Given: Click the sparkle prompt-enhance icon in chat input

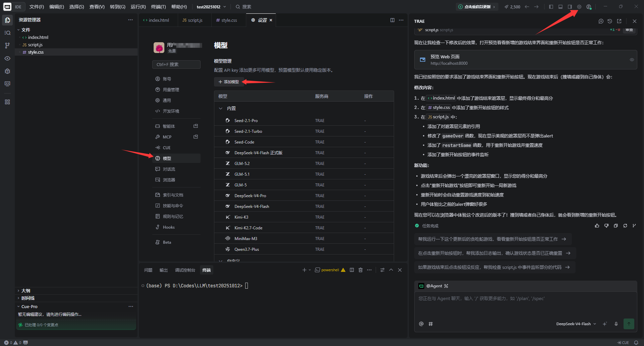Looking at the screenshot, I should point(605,324).
